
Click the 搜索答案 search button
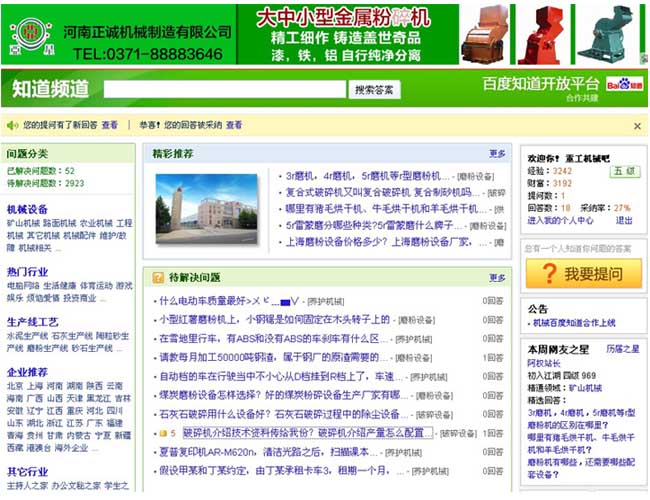[374, 90]
